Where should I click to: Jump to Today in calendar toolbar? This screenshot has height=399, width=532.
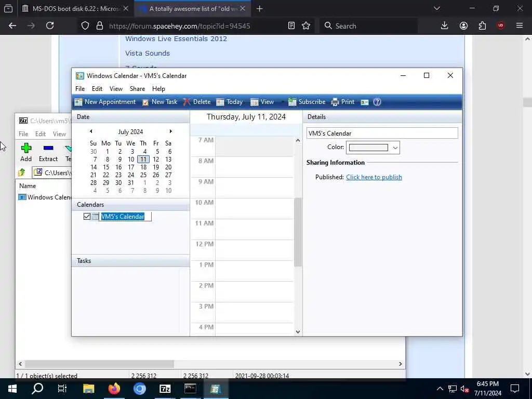point(230,102)
